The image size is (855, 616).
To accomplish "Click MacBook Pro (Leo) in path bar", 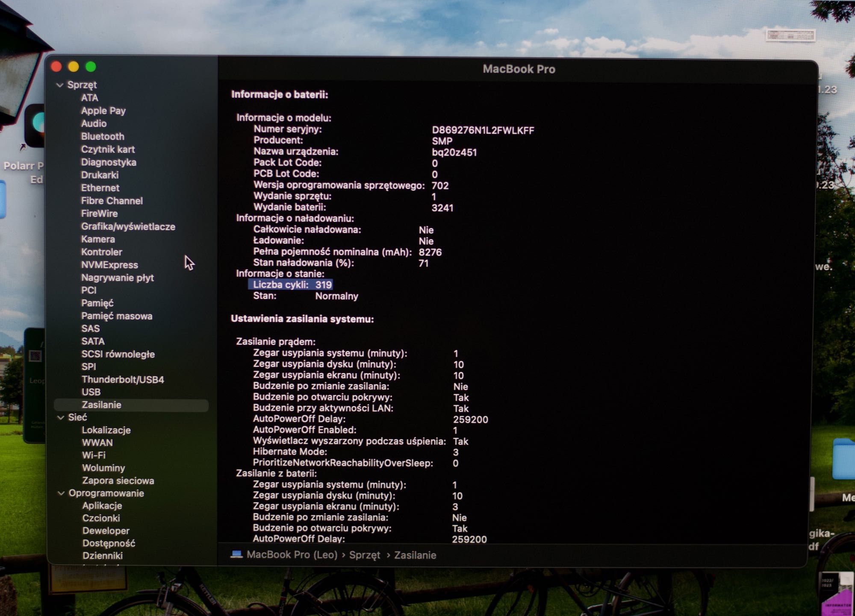I will click(x=292, y=555).
